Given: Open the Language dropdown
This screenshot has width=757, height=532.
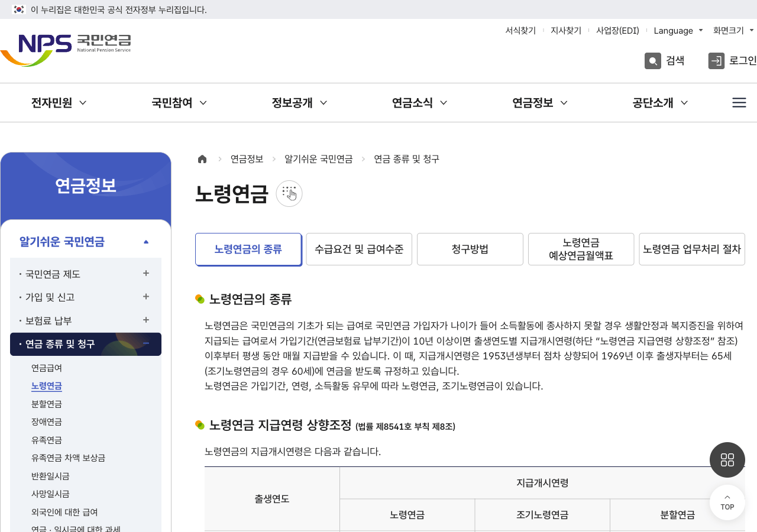Looking at the screenshot, I should click(678, 31).
